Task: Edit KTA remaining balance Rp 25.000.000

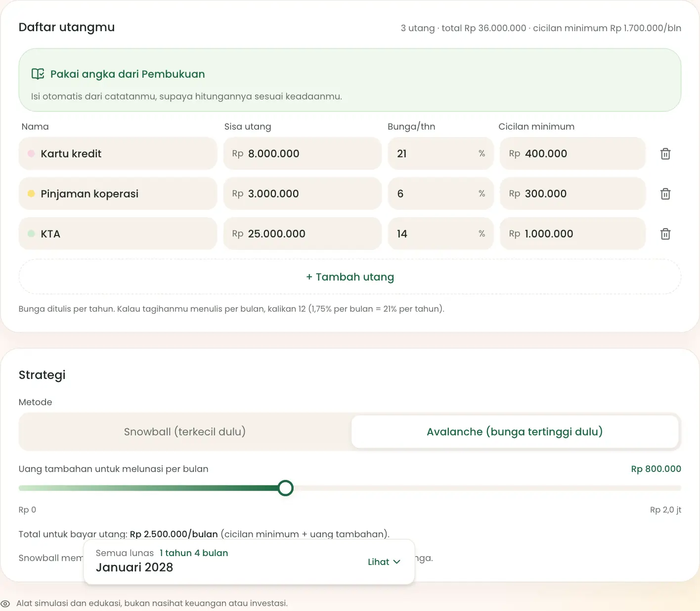Action: click(x=303, y=234)
